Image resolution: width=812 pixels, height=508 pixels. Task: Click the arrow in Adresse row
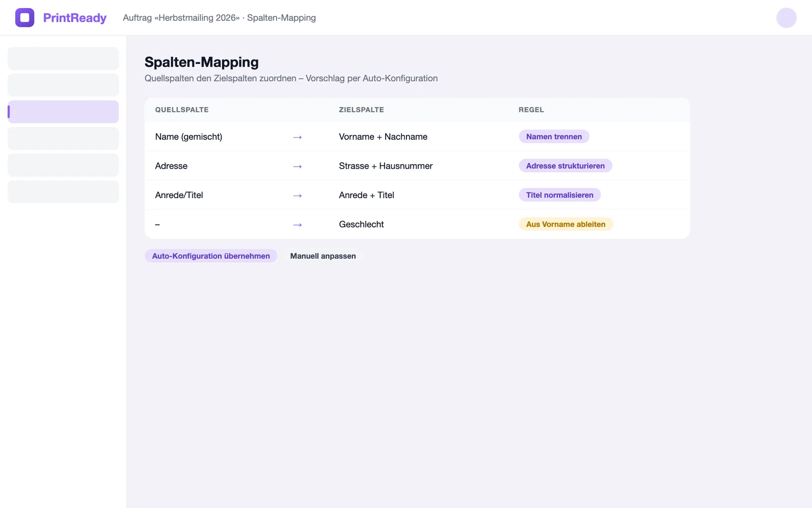coord(297,166)
